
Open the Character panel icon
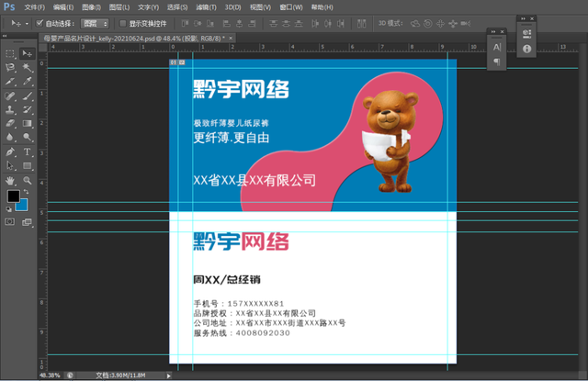tap(497, 47)
